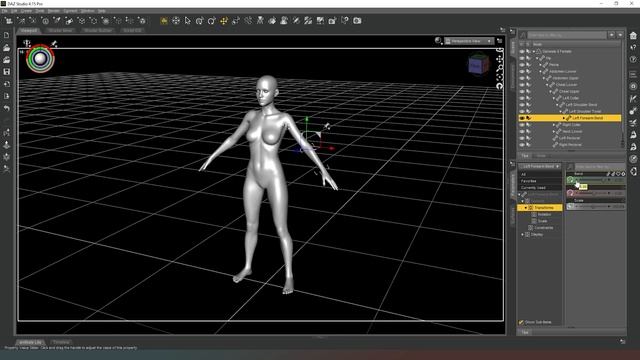Toggle visibility of Left Forearm Bend
The image size is (640, 360).
pyautogui.click(x=522, y=118)
